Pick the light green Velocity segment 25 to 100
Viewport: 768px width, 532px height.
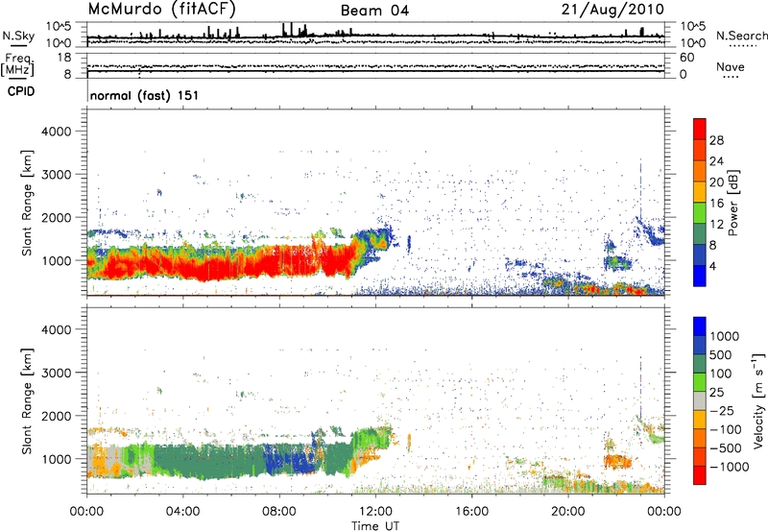(700, 382)
